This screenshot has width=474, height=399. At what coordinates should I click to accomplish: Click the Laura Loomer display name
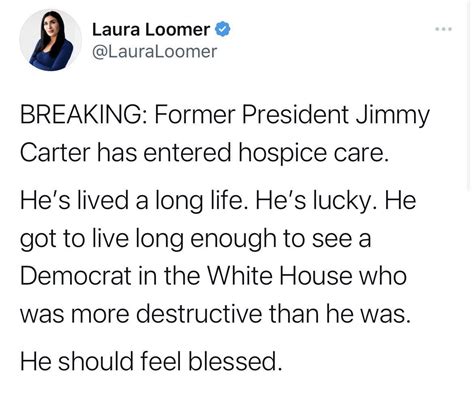tap(151, 29)
